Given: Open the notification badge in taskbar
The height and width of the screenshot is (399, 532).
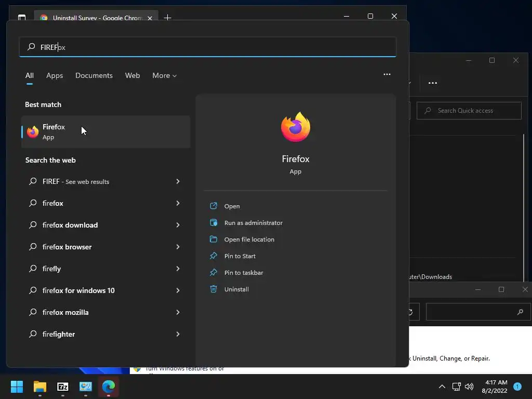Looking at the screenshot, I should (x=517, y=387).
